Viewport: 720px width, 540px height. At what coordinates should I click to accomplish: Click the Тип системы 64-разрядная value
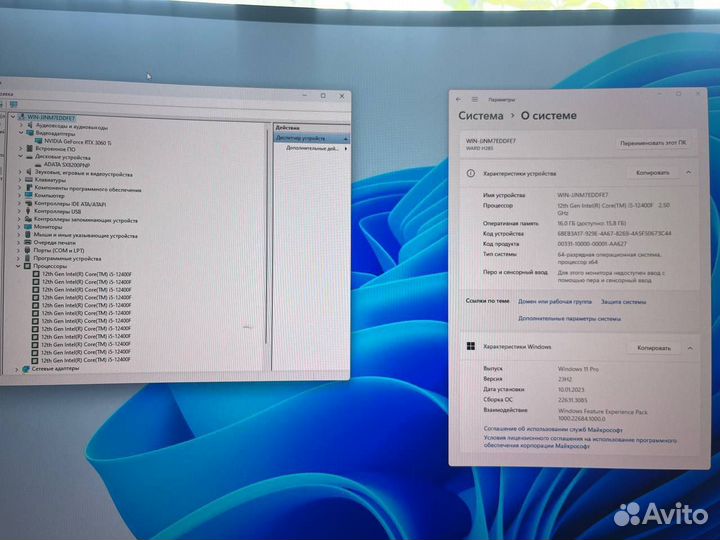pos(609,258)
